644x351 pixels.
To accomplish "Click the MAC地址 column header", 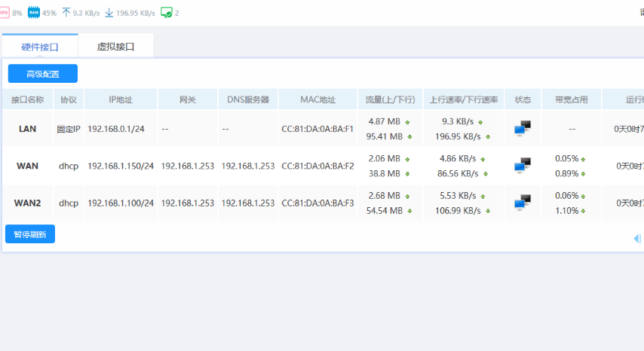I will coord(318,99).
